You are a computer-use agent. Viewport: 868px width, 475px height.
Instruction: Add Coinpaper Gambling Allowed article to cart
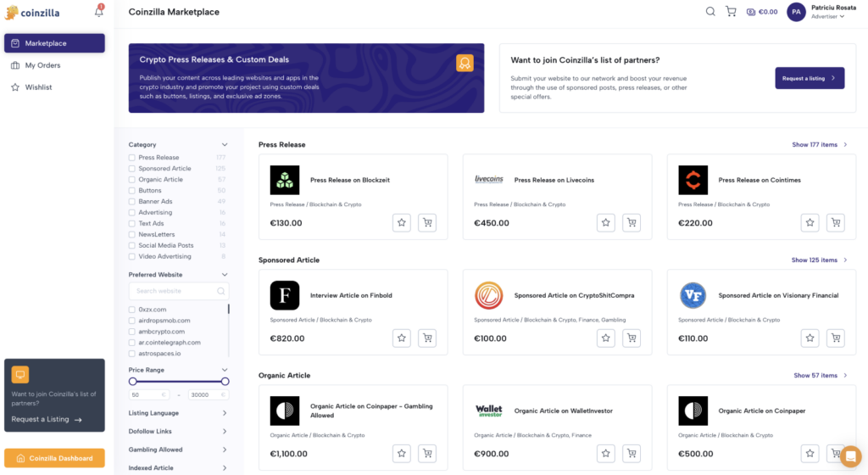click(427, 454)
